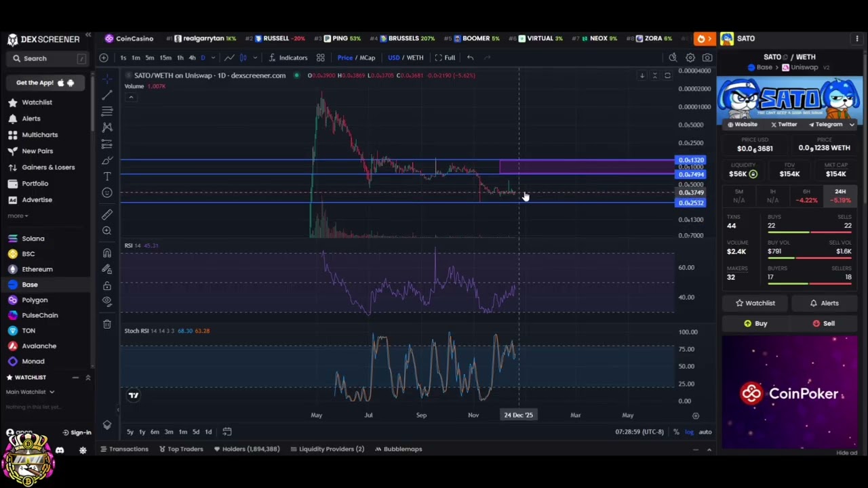Add symbol with plus circle icon
The width and height of the screenshot is (868, 488).
[104, 58]
